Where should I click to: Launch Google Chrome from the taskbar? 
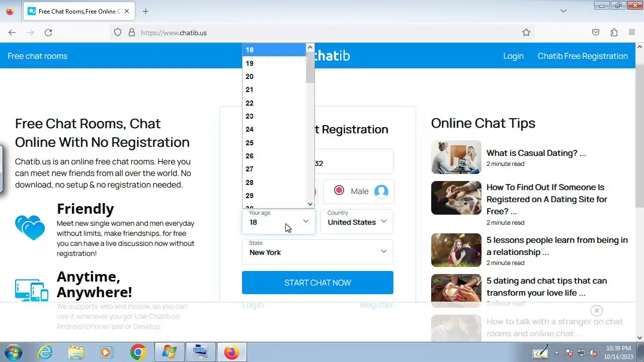point(138,352)
